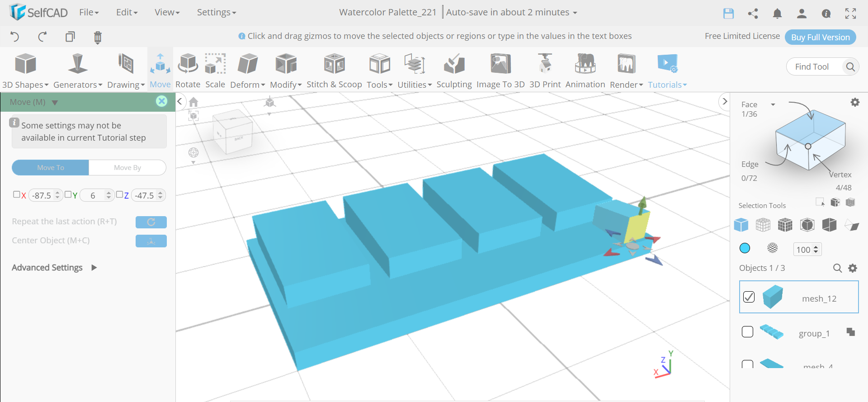Click the brush size value 100 field
Viewport: 868px width, 402px height.
[807, 250]
